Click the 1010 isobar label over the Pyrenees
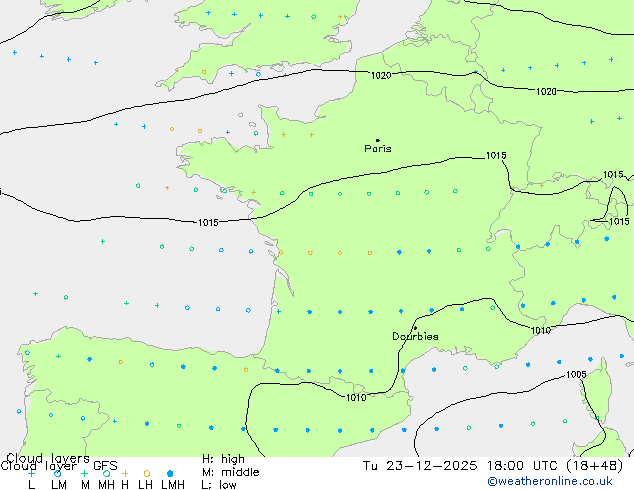 pyautogui.click(x=356, y=398)
